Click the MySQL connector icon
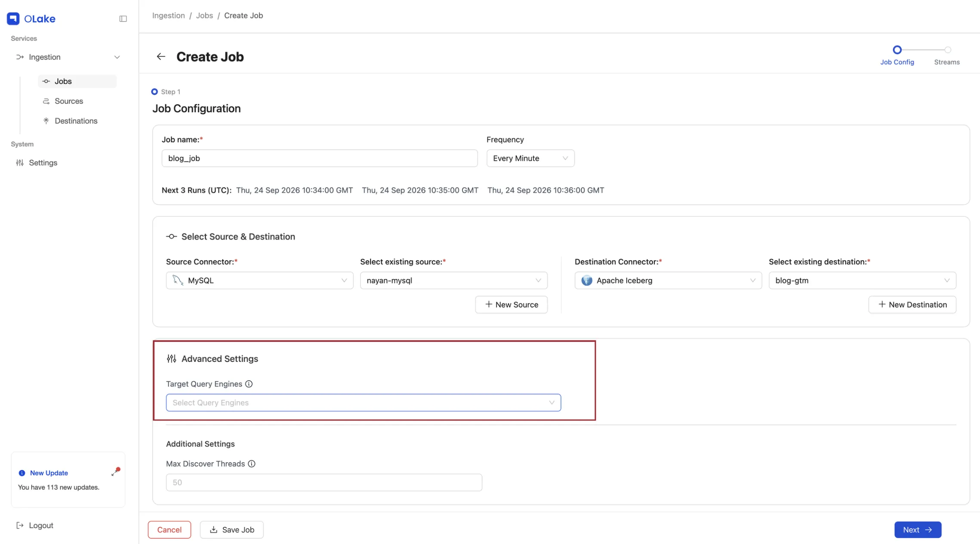 tap(178, 280)
